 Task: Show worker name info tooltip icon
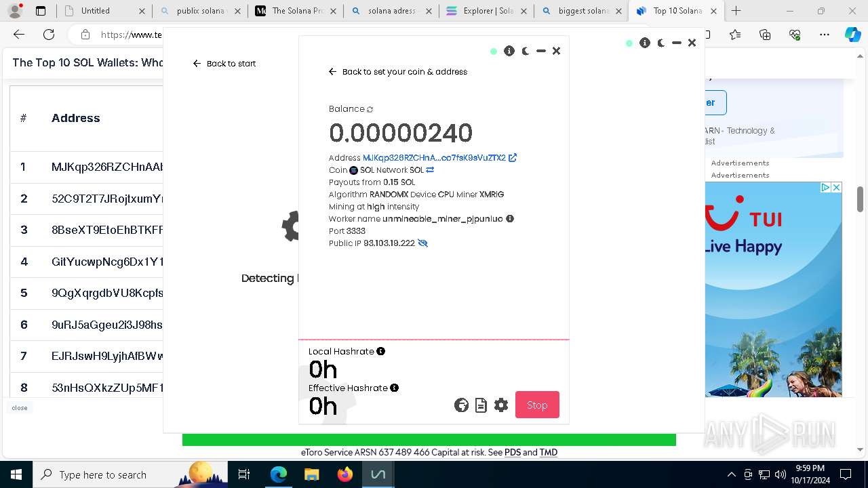pos(510,219)
